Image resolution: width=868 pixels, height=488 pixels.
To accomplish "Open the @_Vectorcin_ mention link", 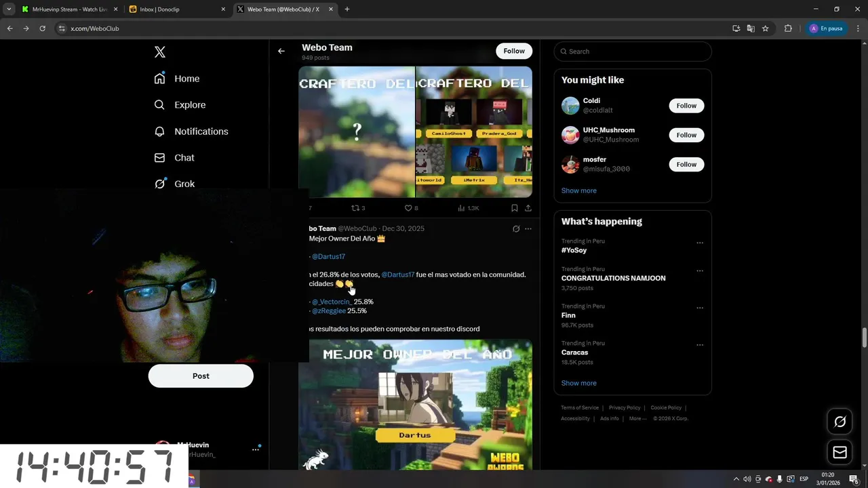I will (x=332, y=302).
